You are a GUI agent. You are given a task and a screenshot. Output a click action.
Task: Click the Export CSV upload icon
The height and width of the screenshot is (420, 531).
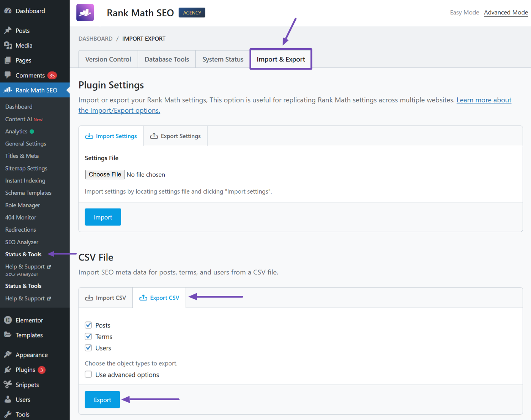143,298
